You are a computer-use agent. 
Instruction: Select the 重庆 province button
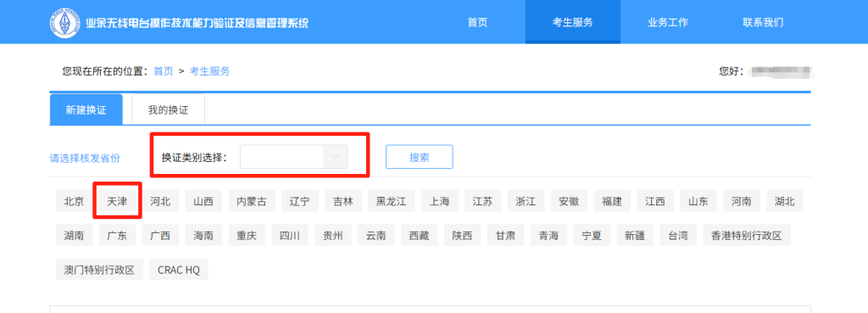pyautogui.click(x=247, y=236)
